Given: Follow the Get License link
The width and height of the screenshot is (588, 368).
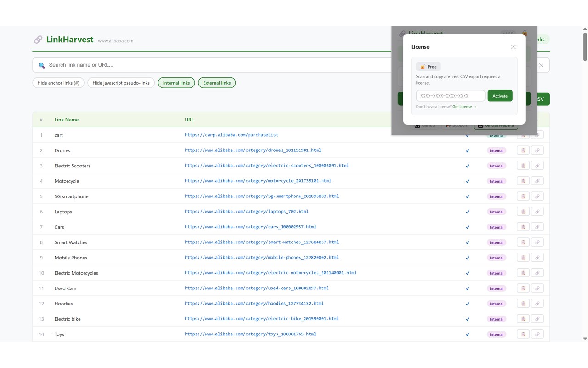Looking at the screenshot, I should point(464,107).
